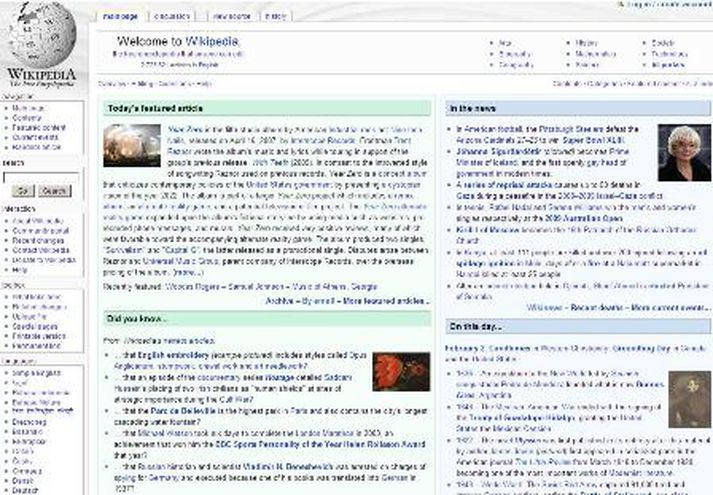Click the user icon beside Log in
This screenshot has height=495, width=713.
[621, 4]
